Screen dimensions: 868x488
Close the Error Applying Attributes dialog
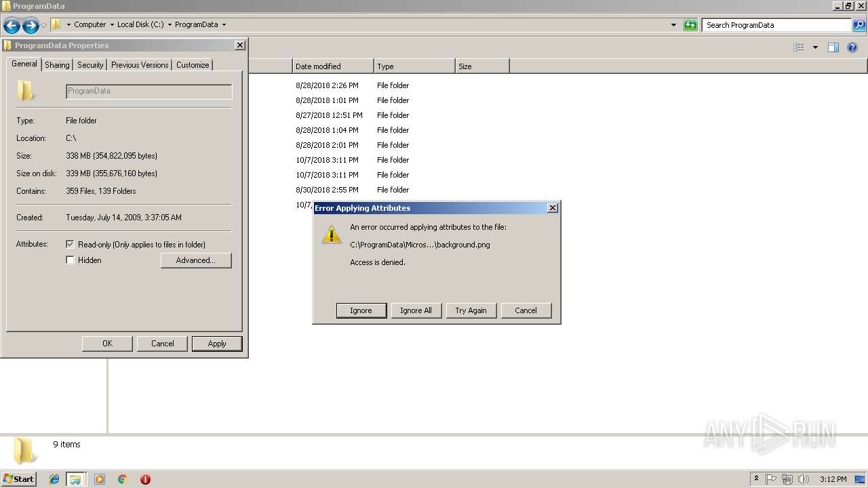pyautogui.click(x=553, y=208)
